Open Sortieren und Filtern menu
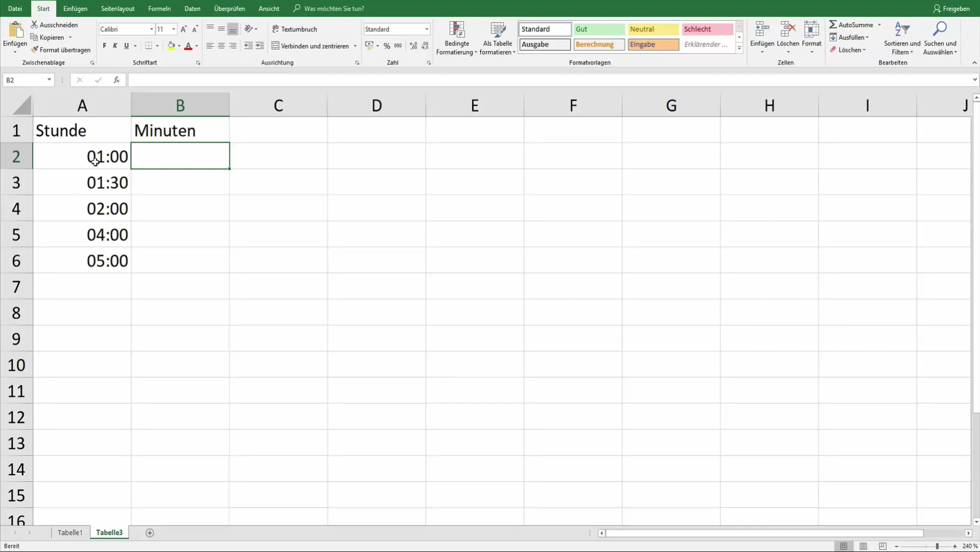The width and height of the screenshot is (980, 552). (902, 38)
